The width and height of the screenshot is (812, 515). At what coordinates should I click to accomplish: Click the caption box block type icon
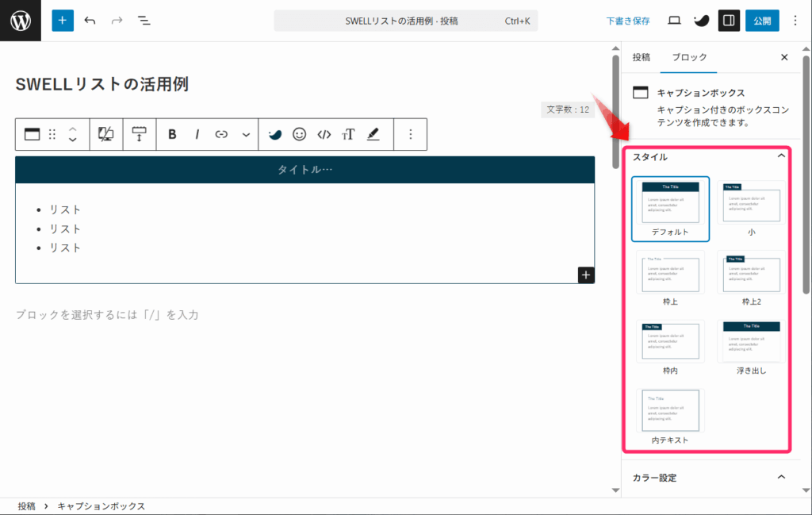(x=32, y=134)
